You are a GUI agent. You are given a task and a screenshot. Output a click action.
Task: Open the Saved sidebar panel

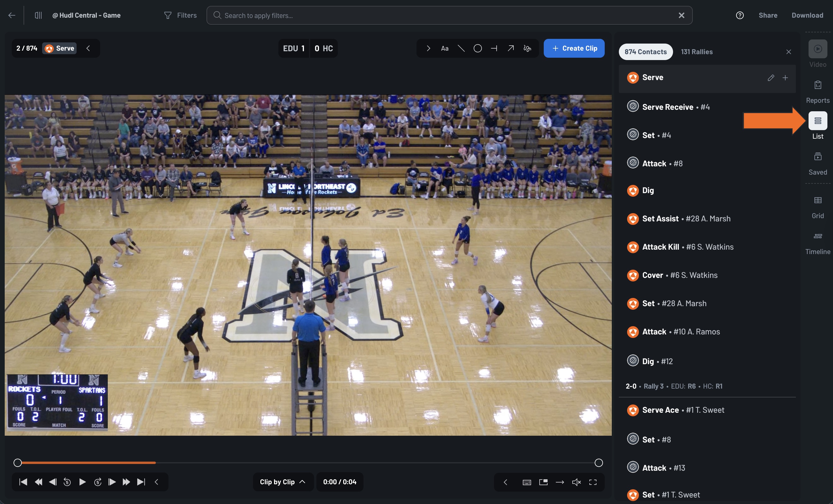pyautogui.click(x=817, y=163)
